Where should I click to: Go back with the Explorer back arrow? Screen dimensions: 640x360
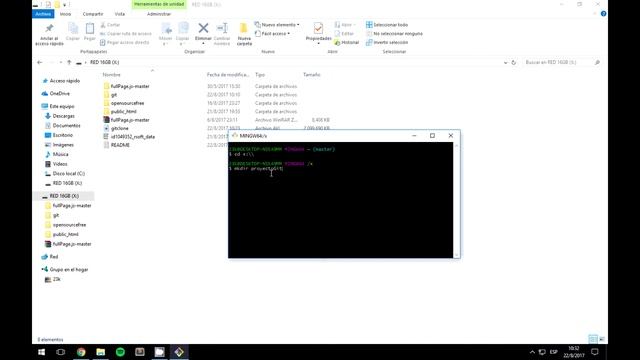[x=40, y=62]
